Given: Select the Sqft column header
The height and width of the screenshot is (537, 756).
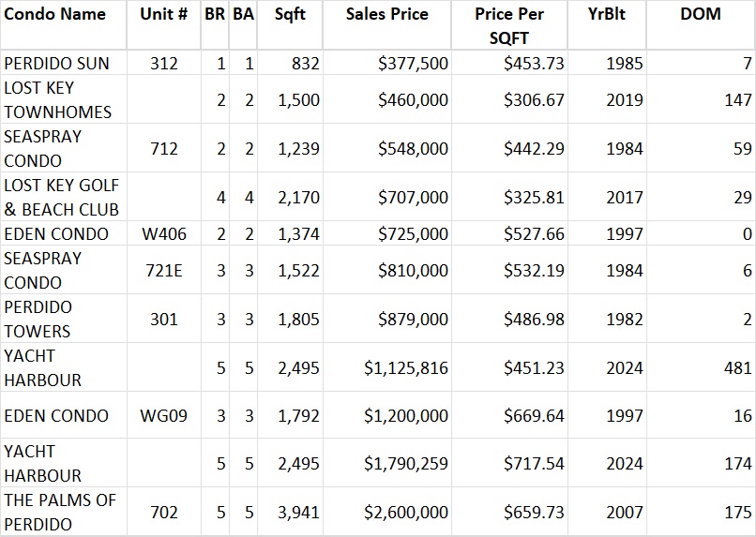Looking at the screenshot, I should [290, 15].
